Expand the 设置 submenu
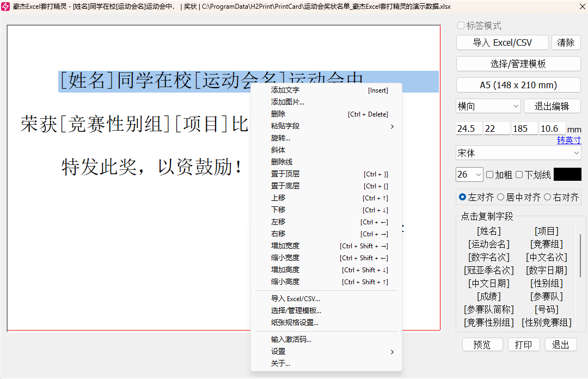Image resolution: width=588 pixels, height=379 pixels. click(326, 352)
